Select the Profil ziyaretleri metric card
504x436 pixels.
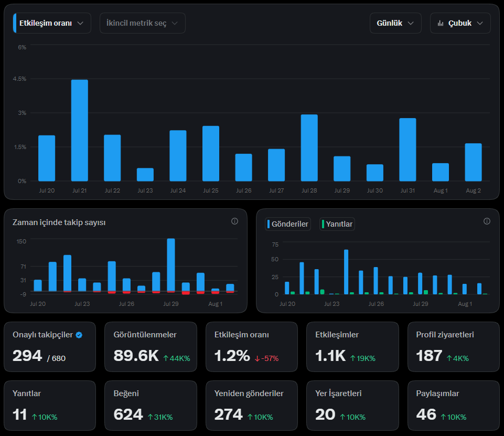tap(454, 347)
